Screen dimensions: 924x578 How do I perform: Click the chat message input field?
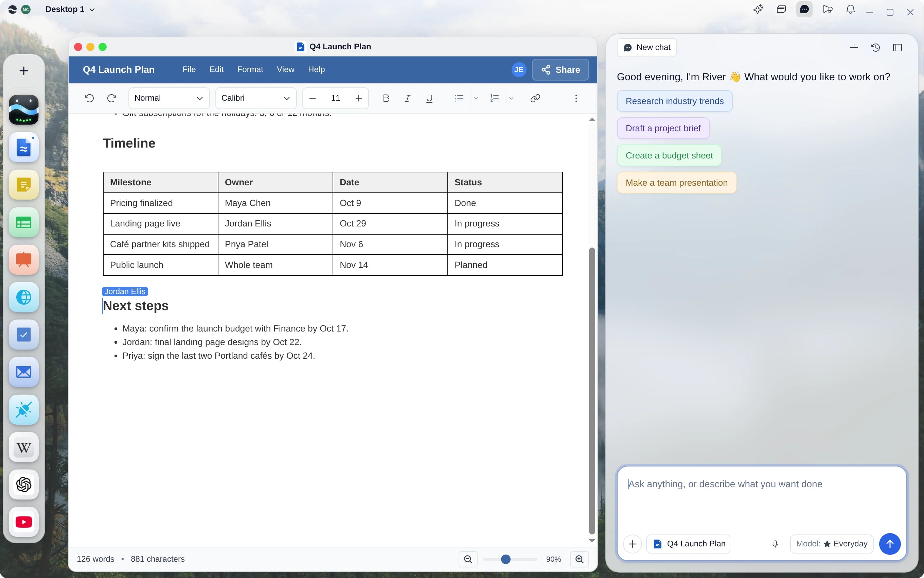[x=761, y=497]
